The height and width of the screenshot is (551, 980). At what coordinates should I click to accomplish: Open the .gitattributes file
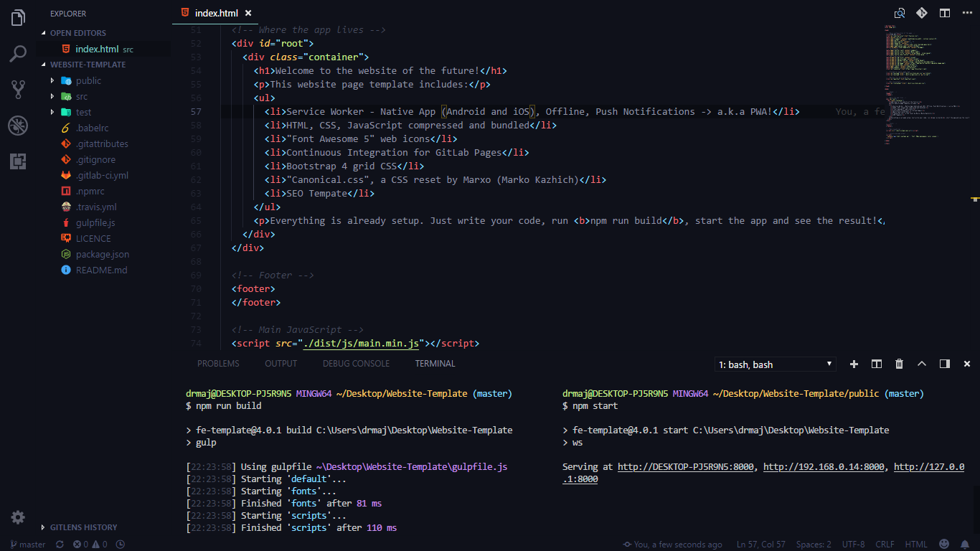coord(102,144)
